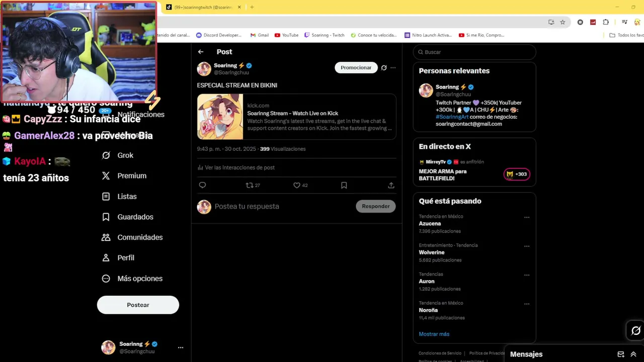Click the 399 Visualizaciones count
The image size is (644, 362).
pos(283,149)
